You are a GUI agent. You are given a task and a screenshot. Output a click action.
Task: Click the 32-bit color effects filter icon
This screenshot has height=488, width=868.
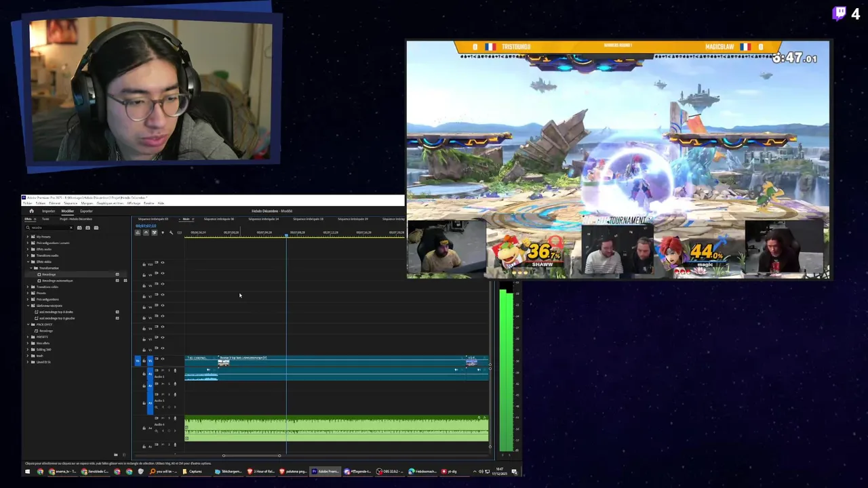point(87,228)
